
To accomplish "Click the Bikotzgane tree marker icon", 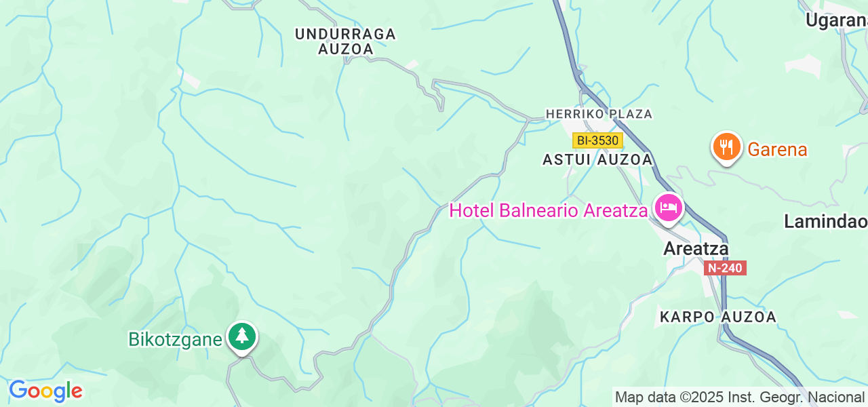I will (242, 337).
